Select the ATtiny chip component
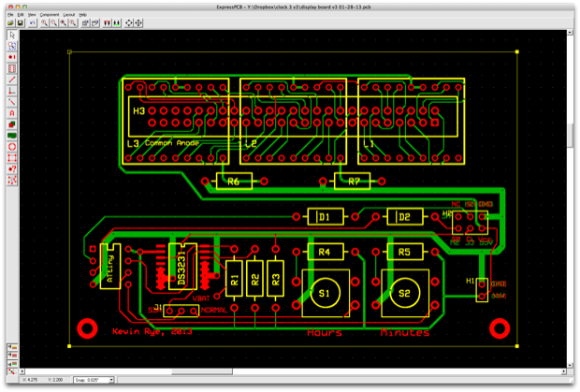Viewport: 580px width, 392px height. click(110, 267)
